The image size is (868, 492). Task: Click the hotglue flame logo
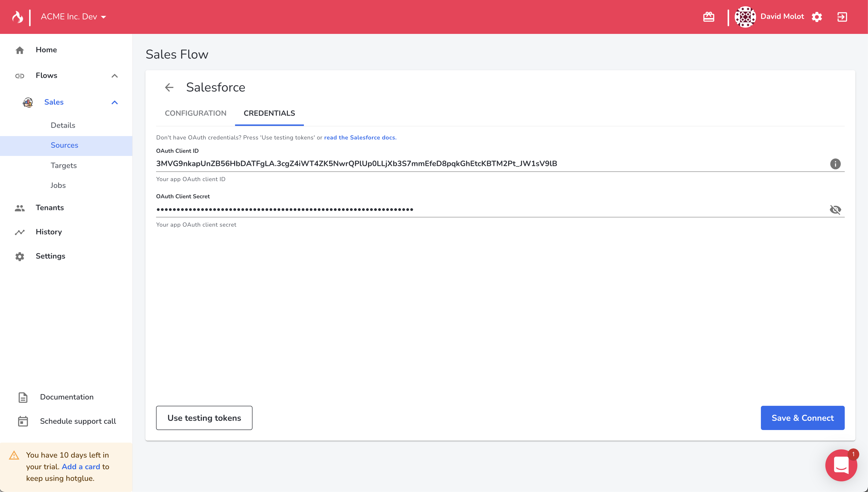18,16
